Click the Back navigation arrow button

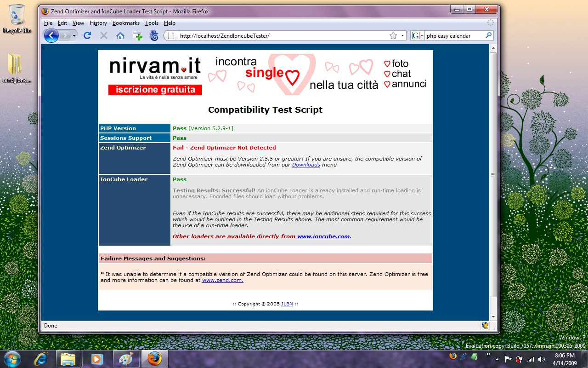coord(51,35)
